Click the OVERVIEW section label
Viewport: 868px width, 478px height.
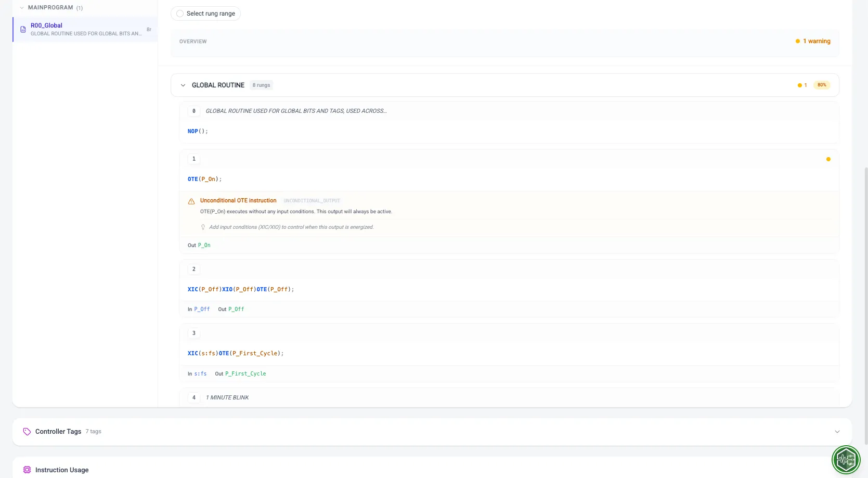tap(193, 42)
